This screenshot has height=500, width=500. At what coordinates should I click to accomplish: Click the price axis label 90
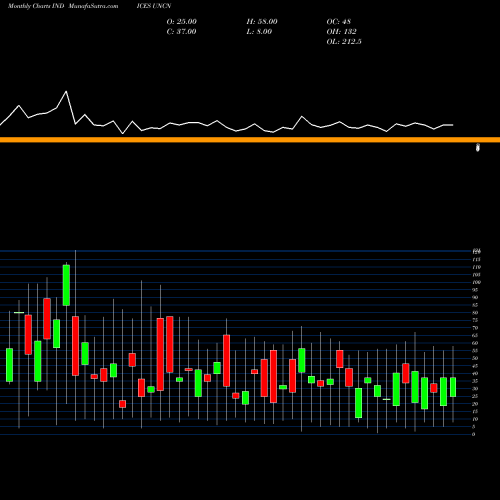click(x=475, y=297)
